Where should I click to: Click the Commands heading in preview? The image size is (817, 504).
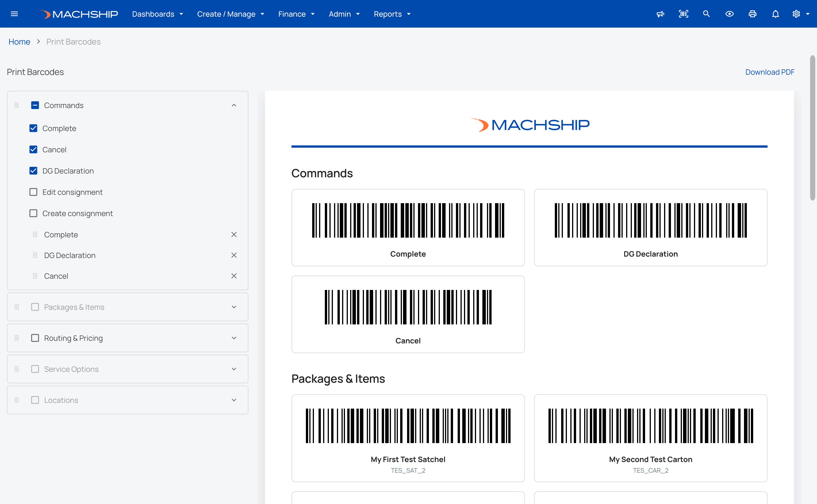(x=322, y=173)
